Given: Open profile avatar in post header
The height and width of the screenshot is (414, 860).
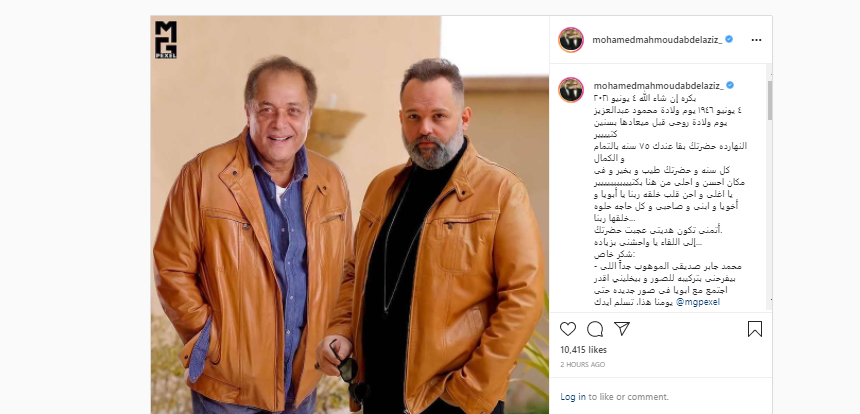Looking at the screenshot, I should pos(571,39).
